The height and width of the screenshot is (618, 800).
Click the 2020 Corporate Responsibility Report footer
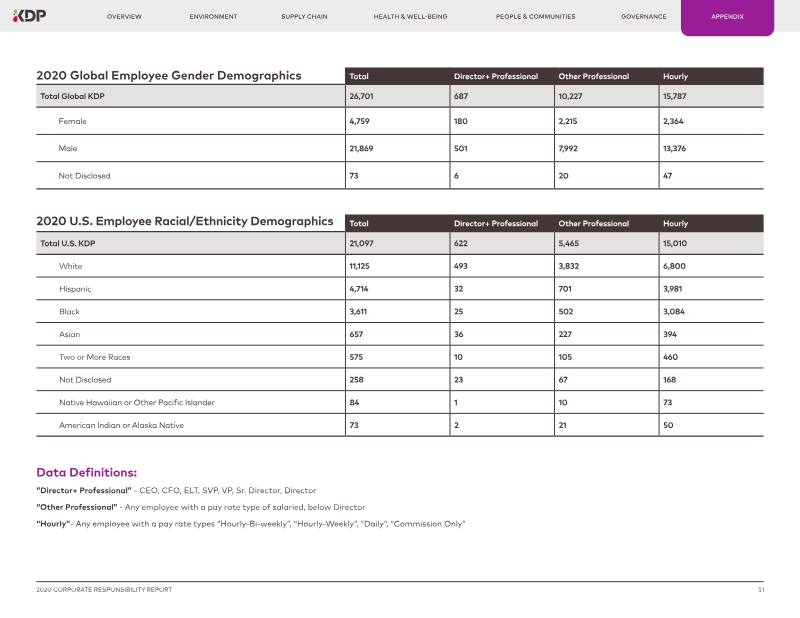coord(104,590)
